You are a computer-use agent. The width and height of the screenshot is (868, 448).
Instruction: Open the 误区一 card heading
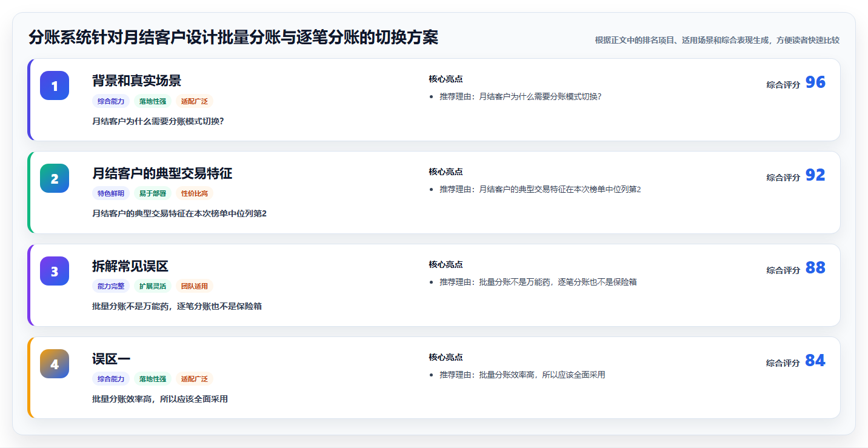point(111,359)
